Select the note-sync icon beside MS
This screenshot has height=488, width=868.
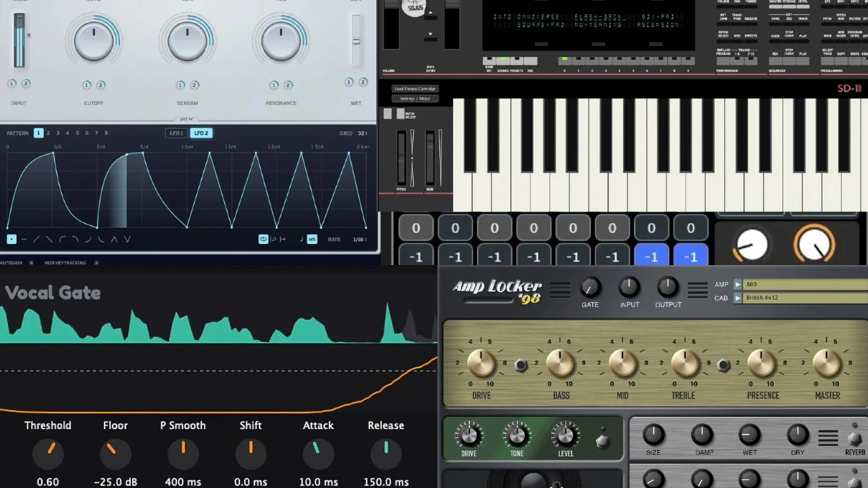302,239
